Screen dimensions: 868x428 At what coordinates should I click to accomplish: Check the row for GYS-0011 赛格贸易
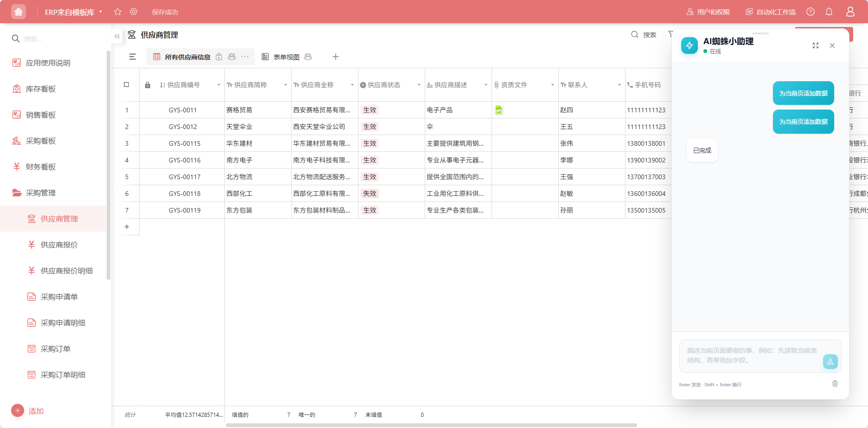[x=126, y=110]
